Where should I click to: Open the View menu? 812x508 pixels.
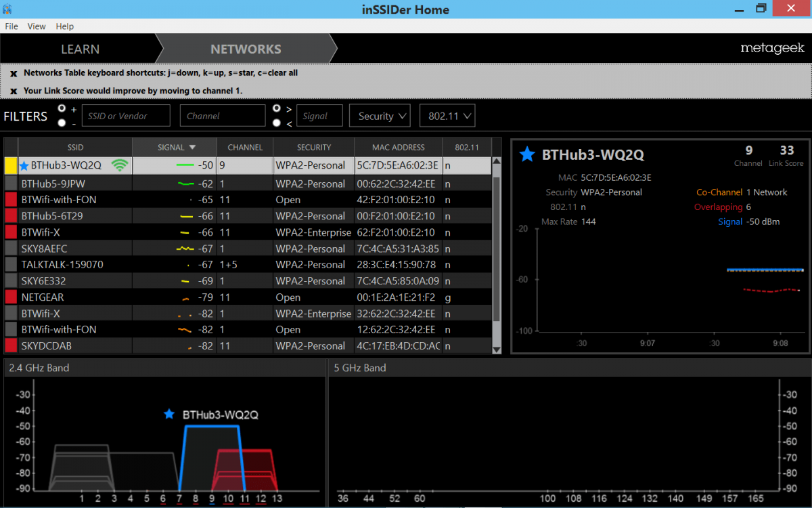(x=37, y=26)
